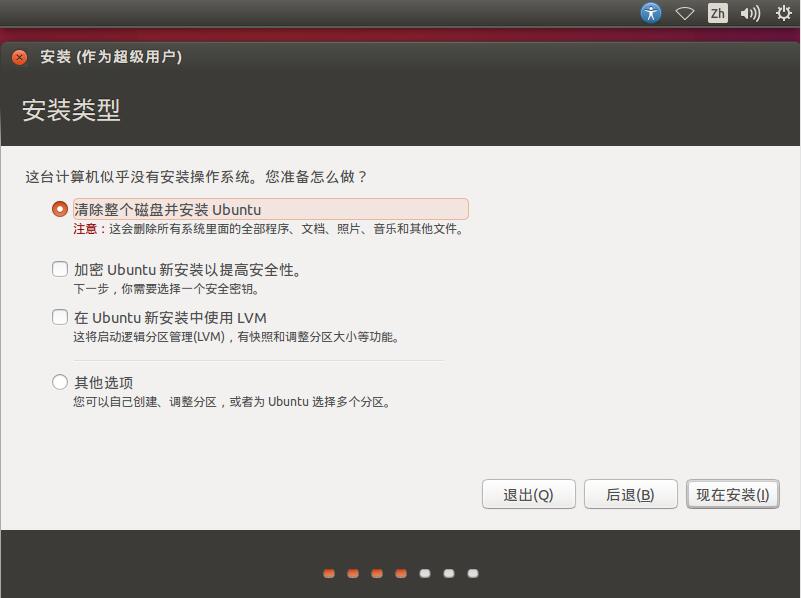Open the Zh input method indicator
The image size is (801, 598).
tap(717, 13)
